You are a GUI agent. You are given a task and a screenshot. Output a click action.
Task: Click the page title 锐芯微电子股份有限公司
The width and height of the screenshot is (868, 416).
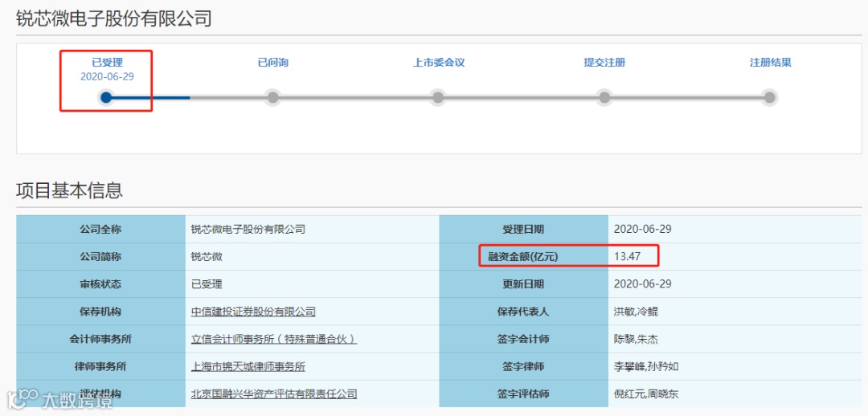[x=113, y=18]
